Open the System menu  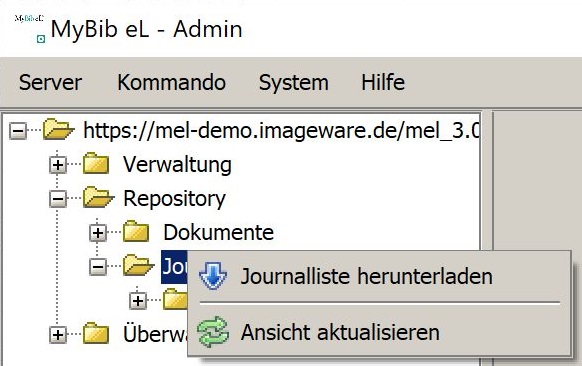pyautogui.click(x=294, y=82)
